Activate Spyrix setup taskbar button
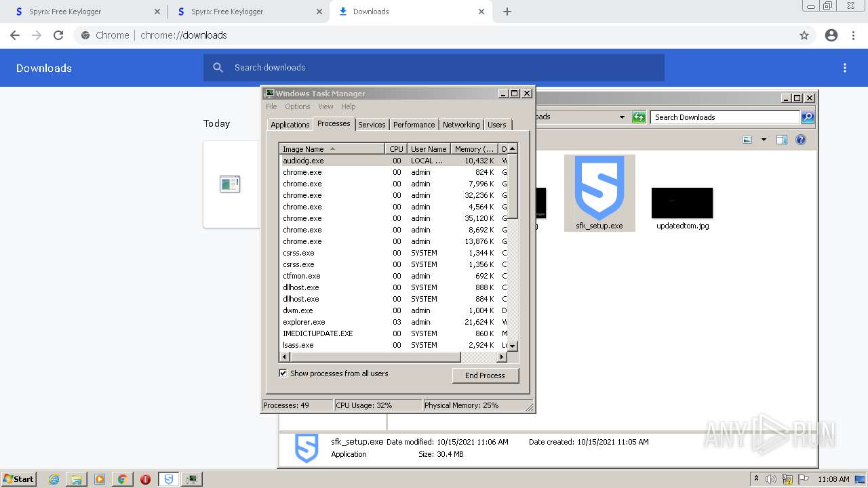 [169, 479]
